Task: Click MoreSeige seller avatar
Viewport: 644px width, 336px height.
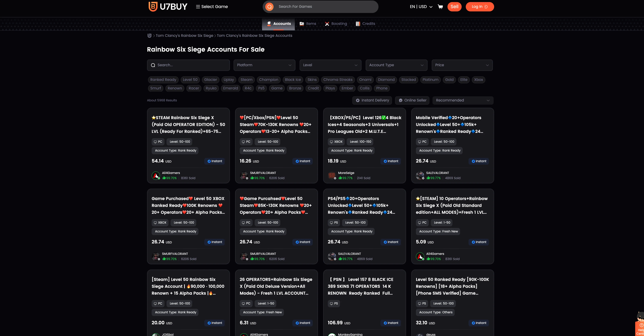Action: (332, 175)
